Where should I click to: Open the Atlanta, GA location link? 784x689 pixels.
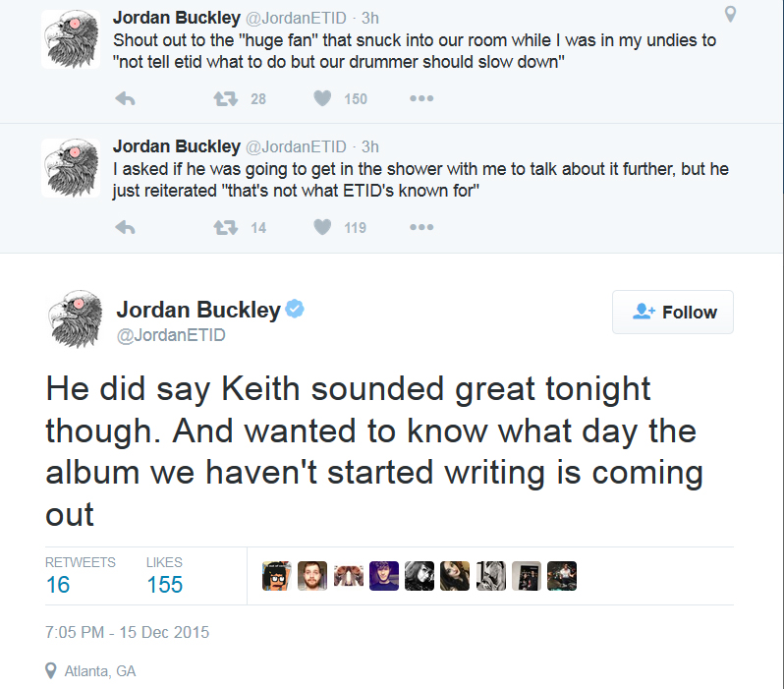99,671
